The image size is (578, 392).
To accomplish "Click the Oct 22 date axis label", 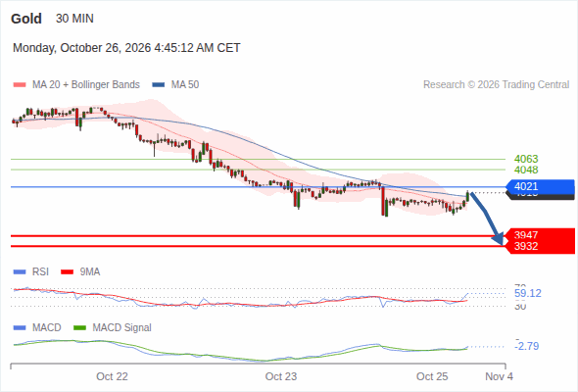I will [x=112, y=376].
